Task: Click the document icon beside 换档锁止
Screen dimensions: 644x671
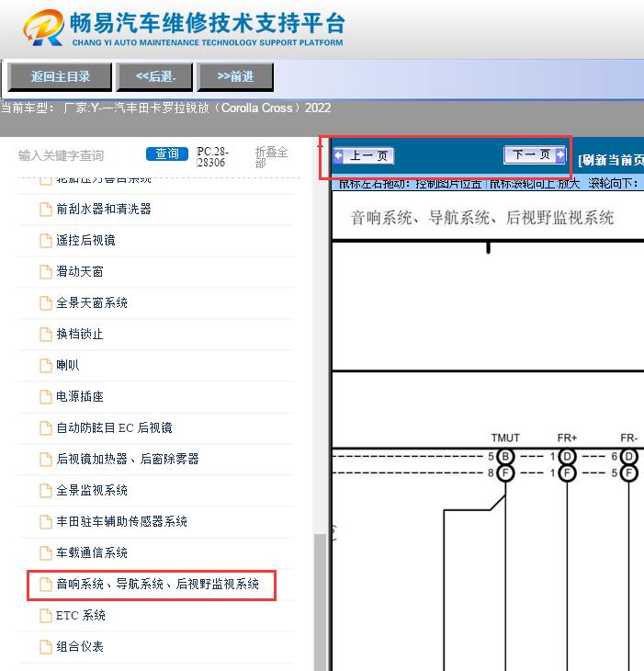Action: pos(46,335)
